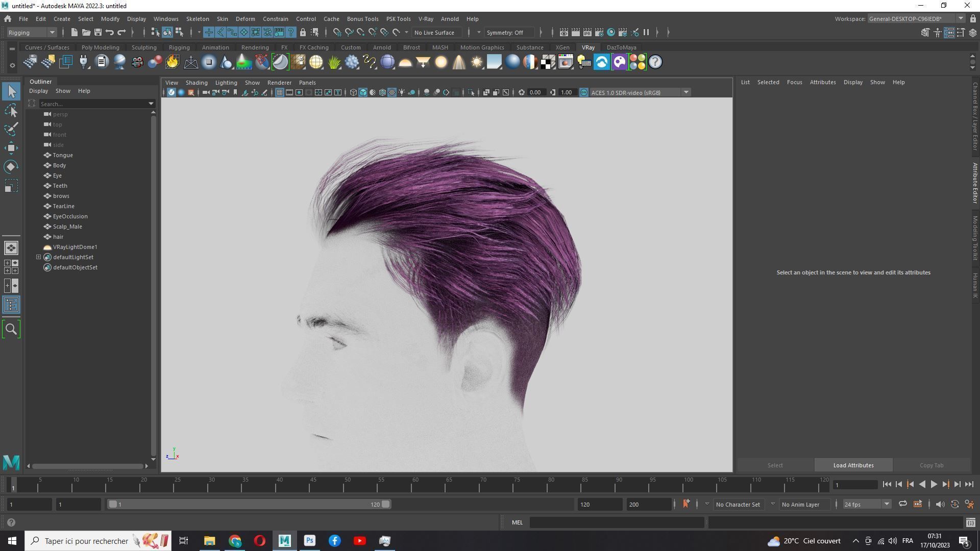Click the viewport gamma value 1.00 field
Screen dimensions: 980x551
[x=567, y=92]
